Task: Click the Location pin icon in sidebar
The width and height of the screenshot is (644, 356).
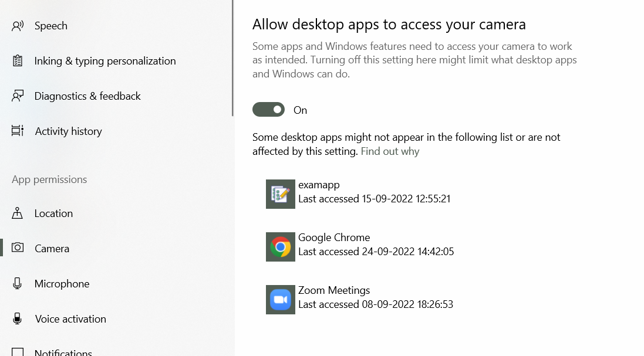Action: [x=18, y=213]
